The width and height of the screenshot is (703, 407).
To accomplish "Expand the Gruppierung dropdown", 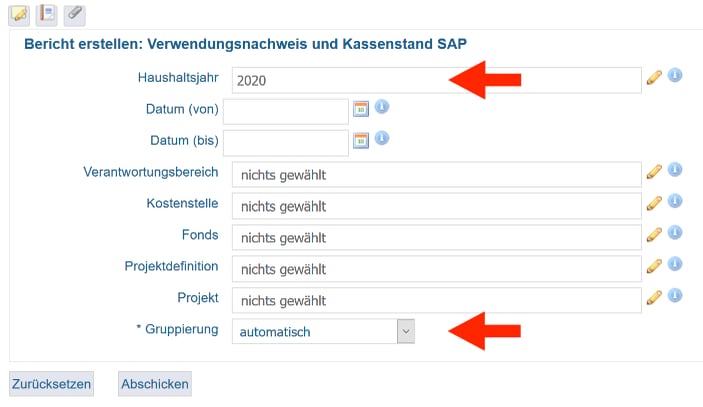I will (x=405, y=331).
